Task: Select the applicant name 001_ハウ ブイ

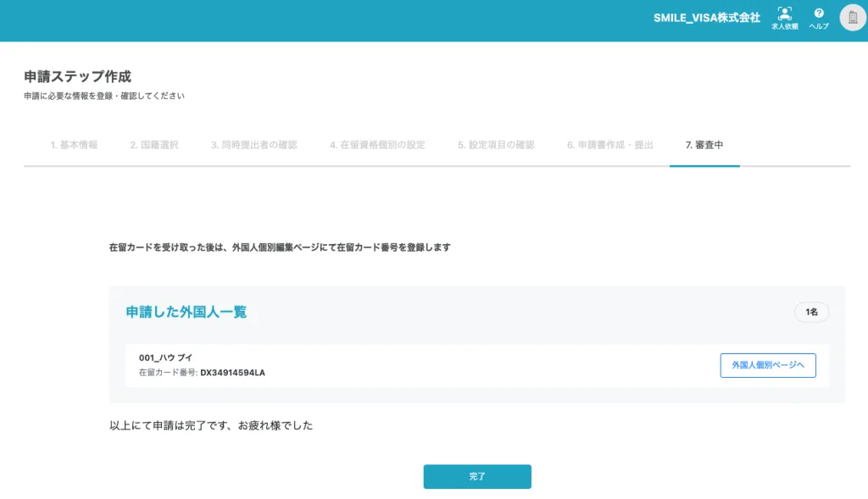Action: (166, 358)
